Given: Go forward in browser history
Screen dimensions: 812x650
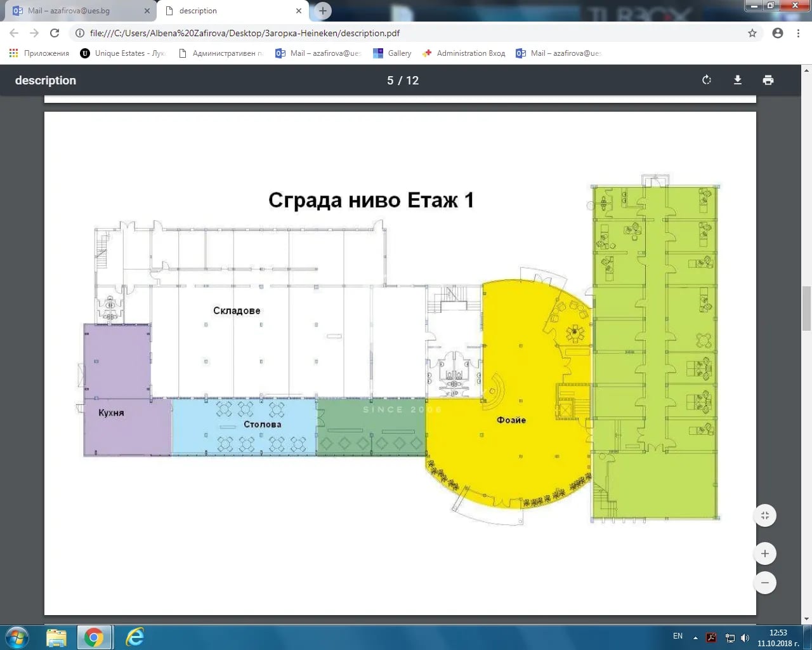Looking at the screenshot, I should point(34,33).
